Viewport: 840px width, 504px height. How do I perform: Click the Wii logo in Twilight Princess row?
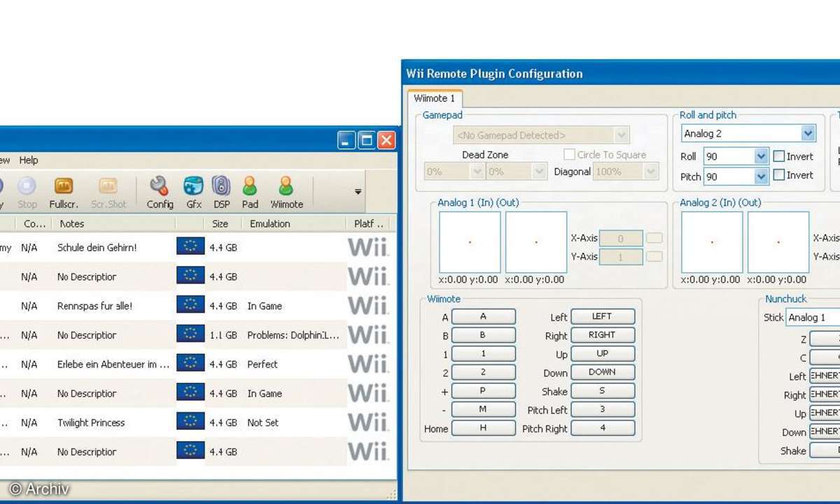click(x=368, y=422)
